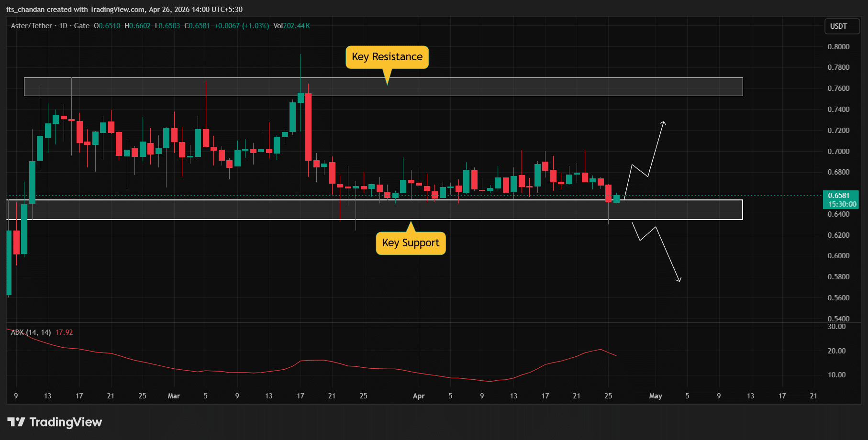Click the Key Resistance callout label
Image resolution: width=868 pixels, height=440 pixels.
coord(386,56)
